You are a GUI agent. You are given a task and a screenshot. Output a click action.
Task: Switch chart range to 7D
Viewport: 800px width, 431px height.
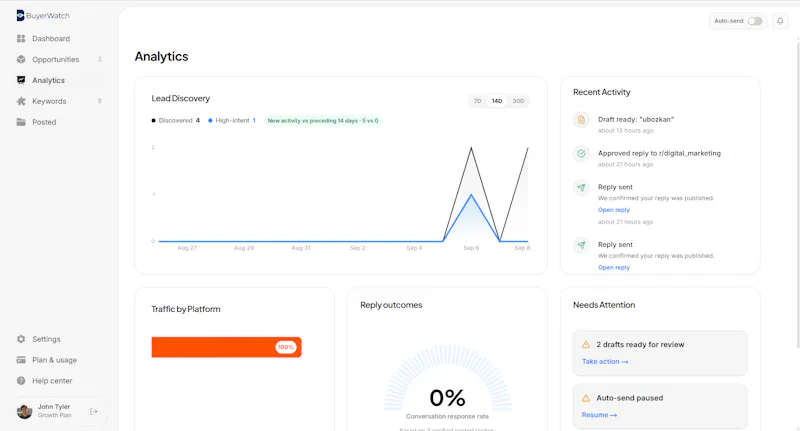[x=478, y=101]
